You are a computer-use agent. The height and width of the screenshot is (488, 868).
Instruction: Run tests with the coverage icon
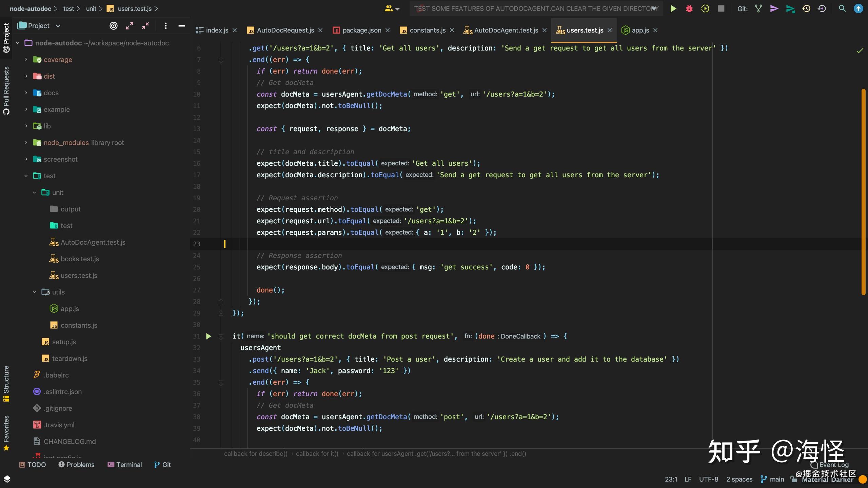pyautogui.click(x=705, y=8)
